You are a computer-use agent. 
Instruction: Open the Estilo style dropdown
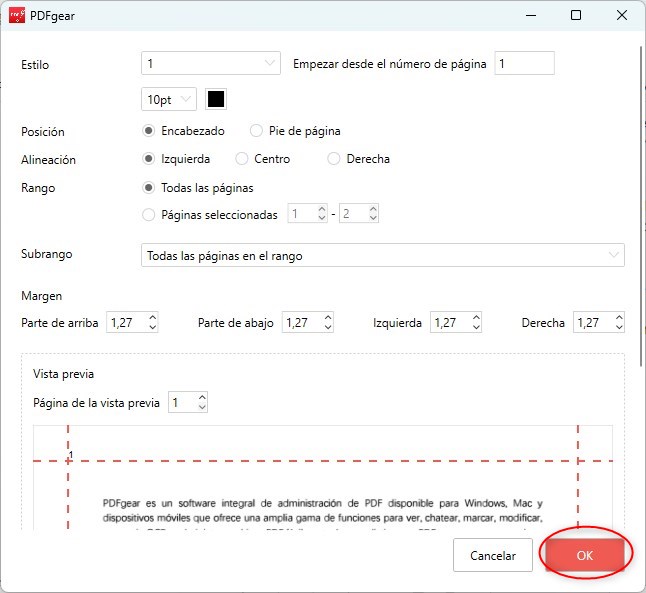pos(210,64)
